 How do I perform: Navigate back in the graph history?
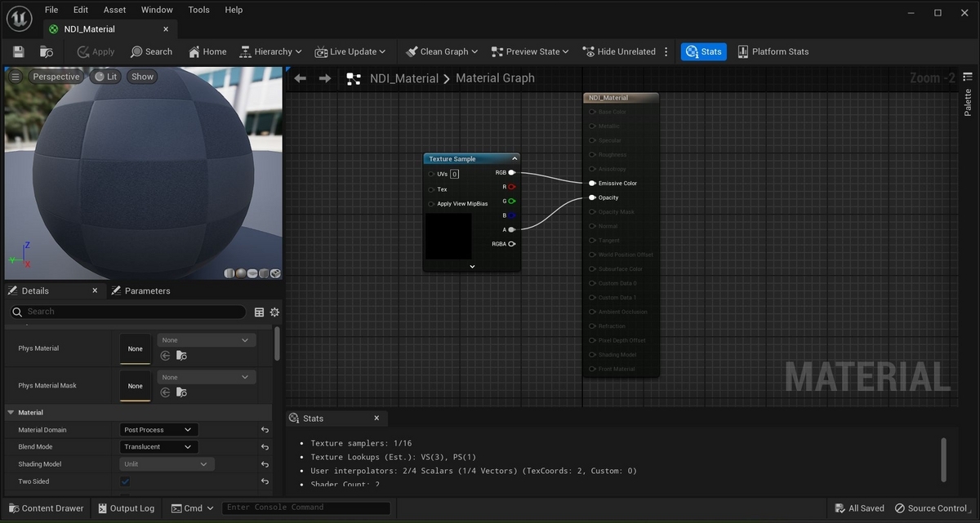tap(301, 78)
